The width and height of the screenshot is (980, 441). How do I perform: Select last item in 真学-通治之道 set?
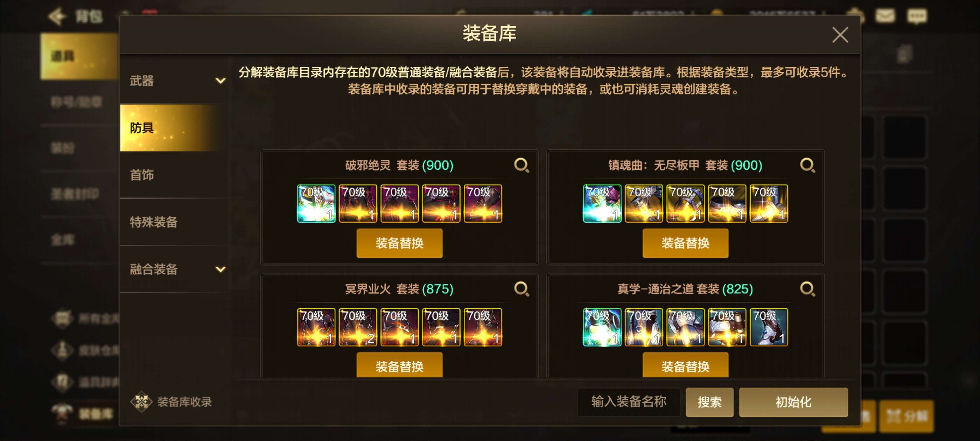(x=769, y=327)
